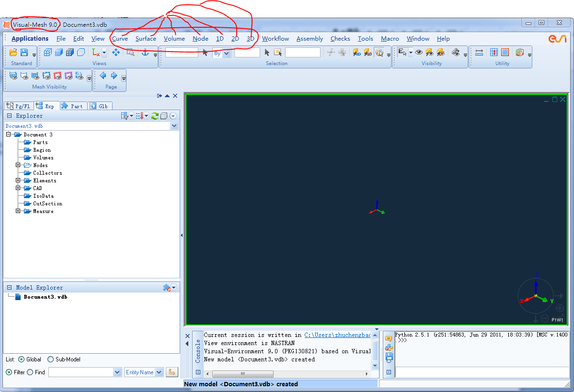Expand the Nodes tree folder
This screenshot has width=574, height=392.
(18, 165)
